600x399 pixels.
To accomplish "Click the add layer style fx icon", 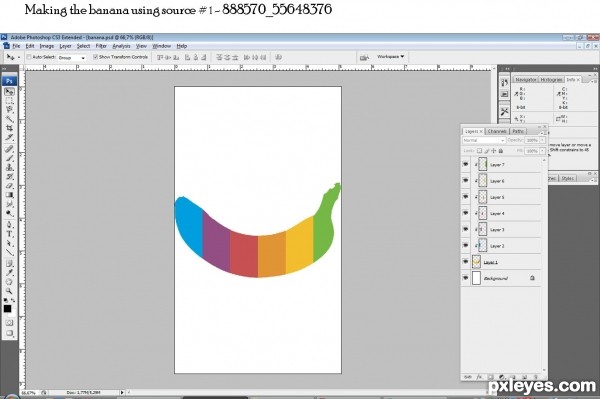I will (x=479, y=377).
